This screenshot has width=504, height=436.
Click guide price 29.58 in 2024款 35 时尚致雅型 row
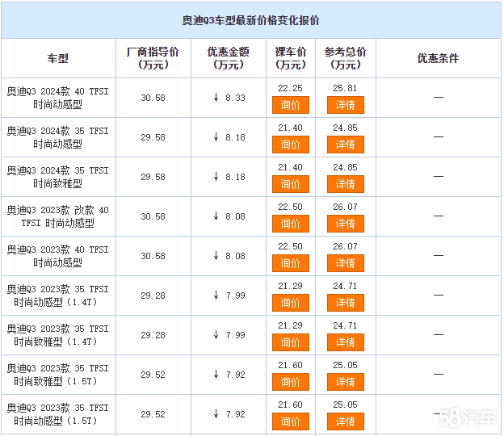[x=153, y=177]
